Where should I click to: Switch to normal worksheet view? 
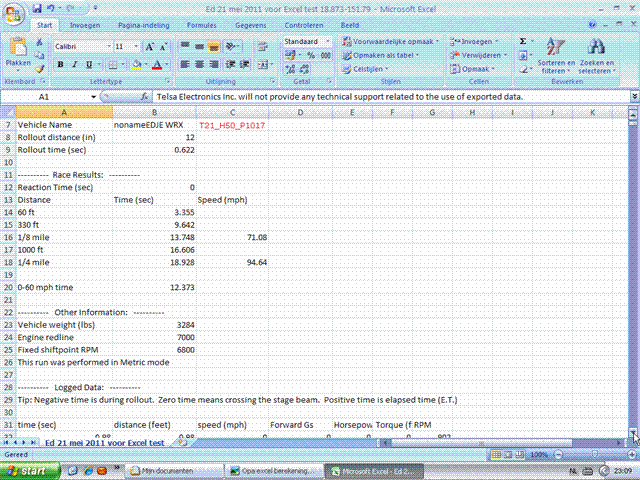496,454
